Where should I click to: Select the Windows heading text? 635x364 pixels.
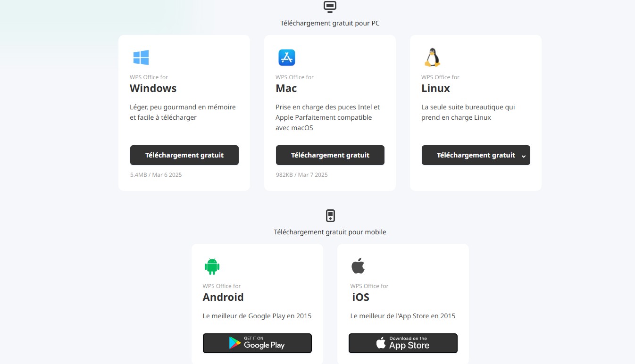[153, 88]
